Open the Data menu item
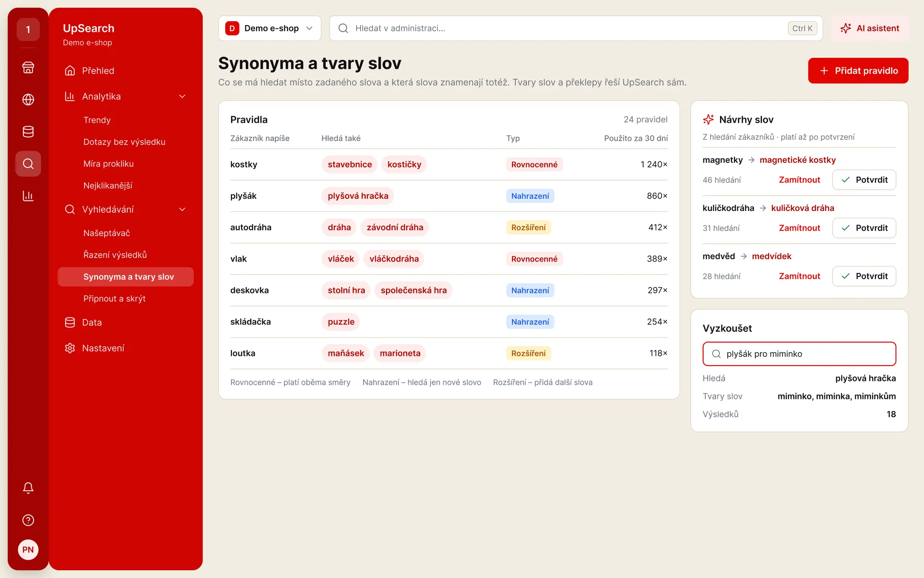 [126, 322]
